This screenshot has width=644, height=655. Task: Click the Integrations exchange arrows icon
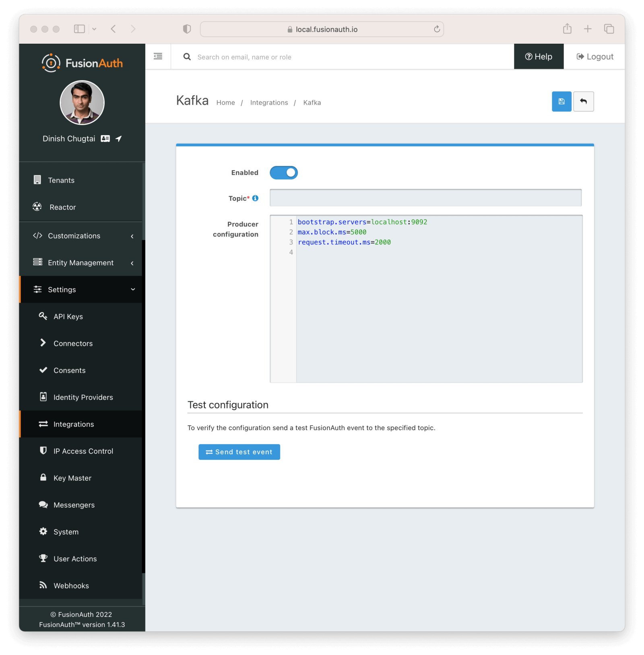[43, 424]
